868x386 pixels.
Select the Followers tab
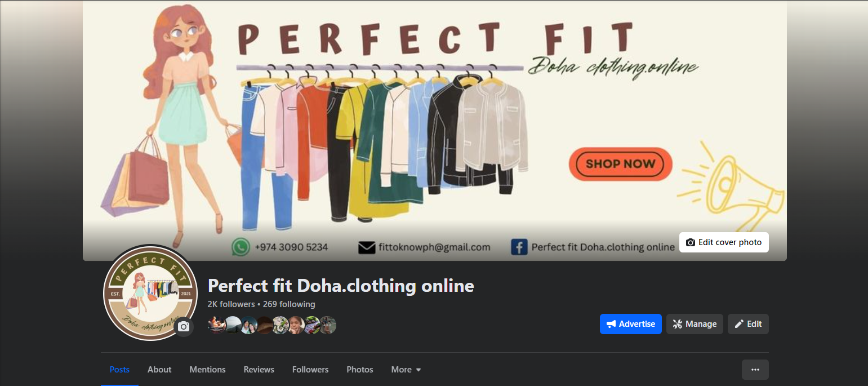tap(310, 370)
